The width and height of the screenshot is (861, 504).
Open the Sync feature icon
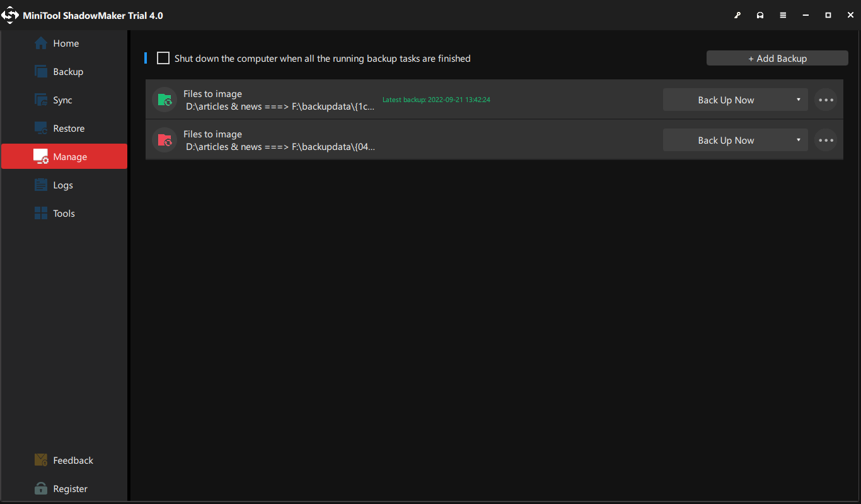40,100
